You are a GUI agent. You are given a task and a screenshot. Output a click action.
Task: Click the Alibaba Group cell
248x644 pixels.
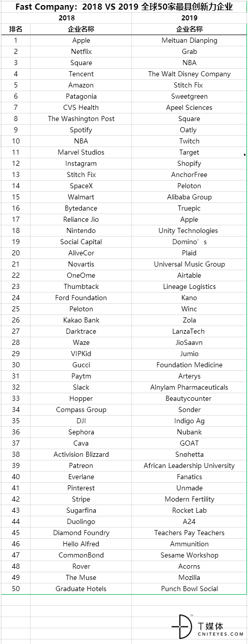[189, 197]
